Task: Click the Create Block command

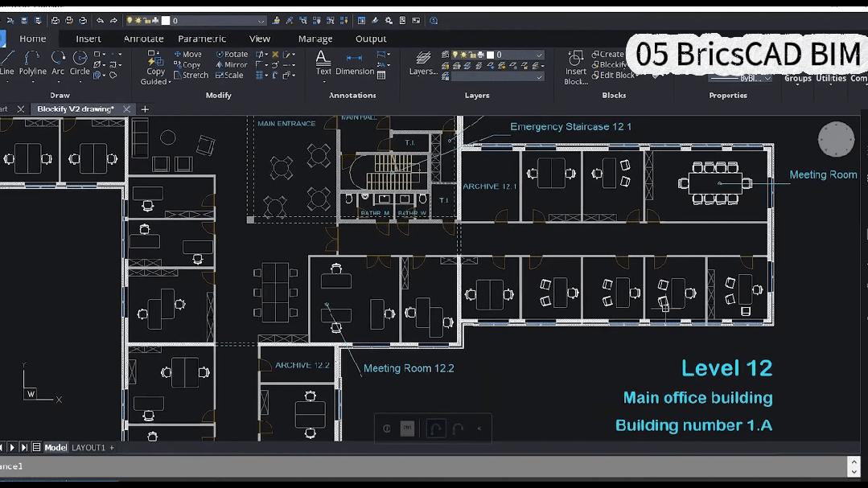Action: click(x=608, y=54)
